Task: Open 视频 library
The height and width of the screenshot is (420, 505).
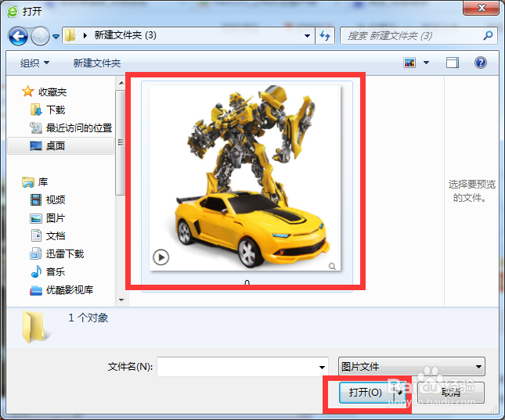Action: point(56,200)
